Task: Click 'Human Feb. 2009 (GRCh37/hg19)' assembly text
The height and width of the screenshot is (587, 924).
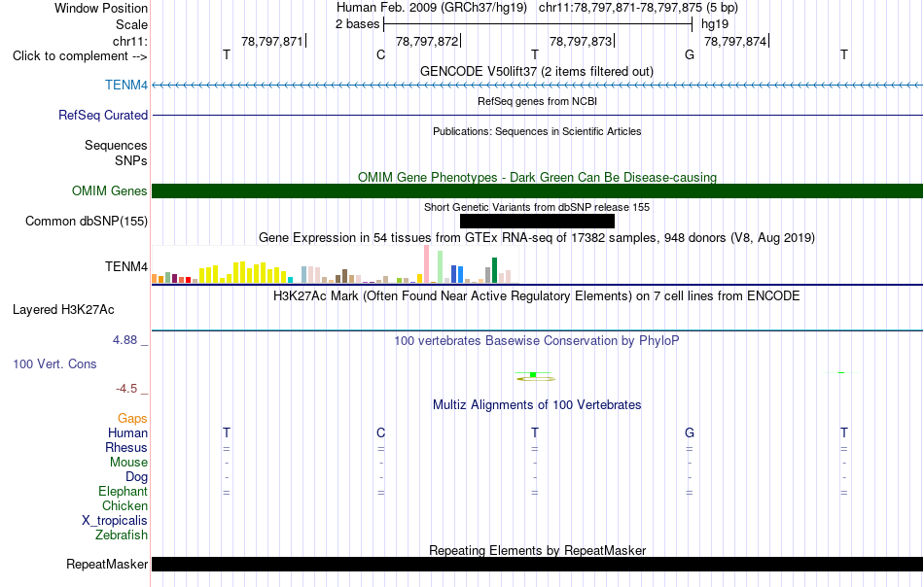Action: (x=431, y=8)
